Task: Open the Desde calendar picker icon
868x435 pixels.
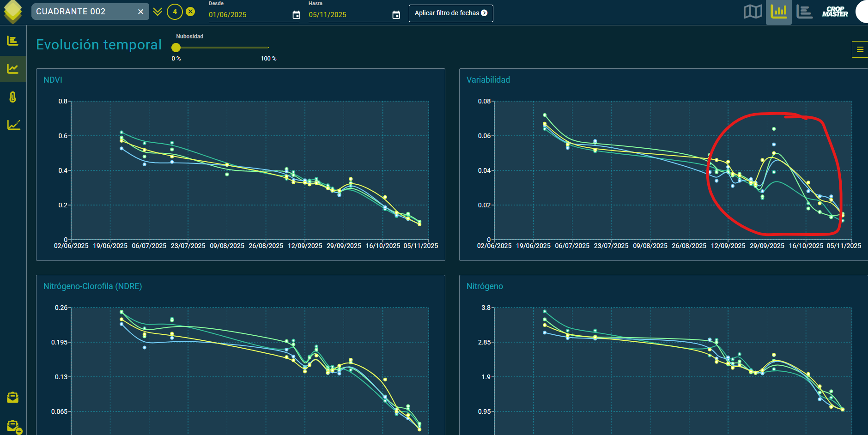Action: [296, 15]
